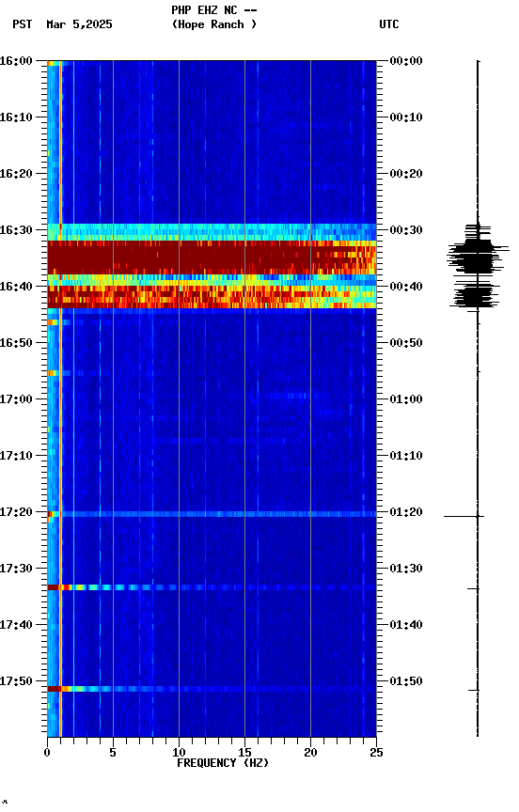
Task: Click the date 'Mar 5,2025'
Action: click(79, 24)
